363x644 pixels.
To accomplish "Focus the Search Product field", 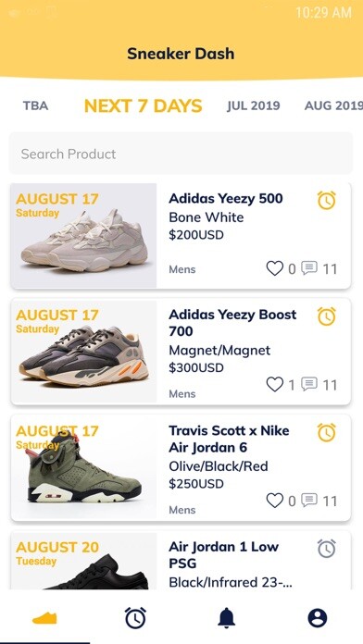I will [x=181, y=154].
